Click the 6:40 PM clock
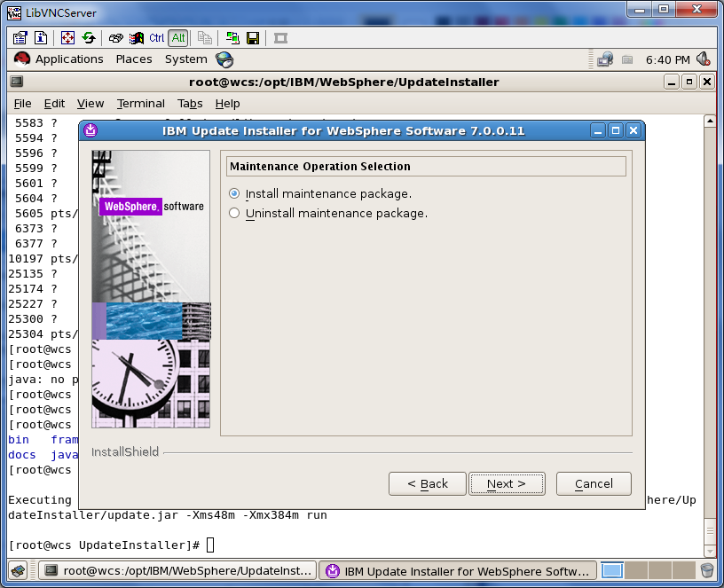 pyautogui.click(x=668, y=60)
